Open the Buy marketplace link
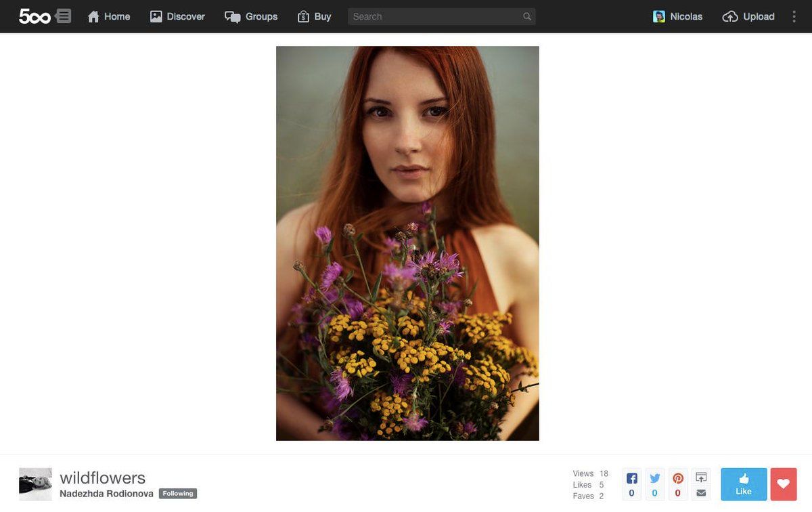Screen dimensions: 812x512 coord(315,16)
